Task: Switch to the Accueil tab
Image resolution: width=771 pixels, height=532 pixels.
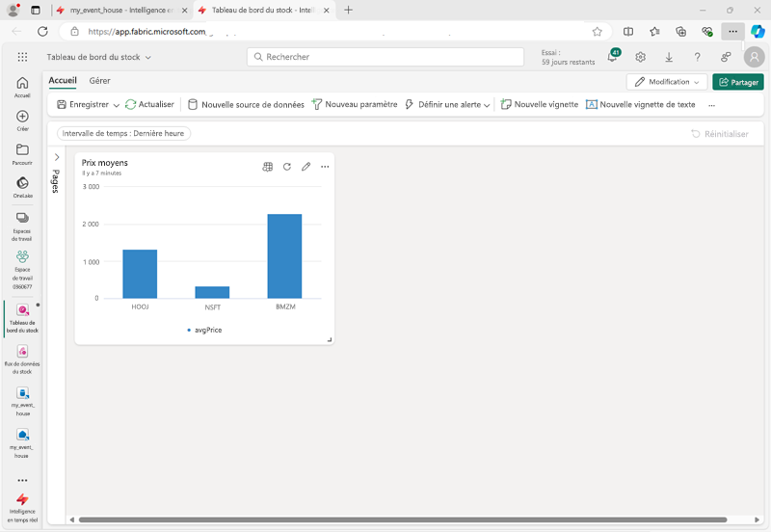Action: pyautogui.click(x=63, y=81)
